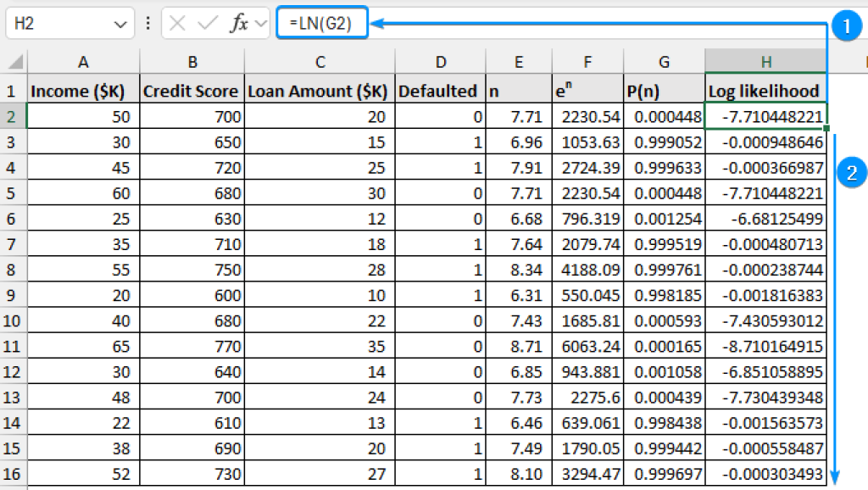This screenshot has height=490, width=868.
Task: Select the Log likelihood header cell
Action: 761,91
